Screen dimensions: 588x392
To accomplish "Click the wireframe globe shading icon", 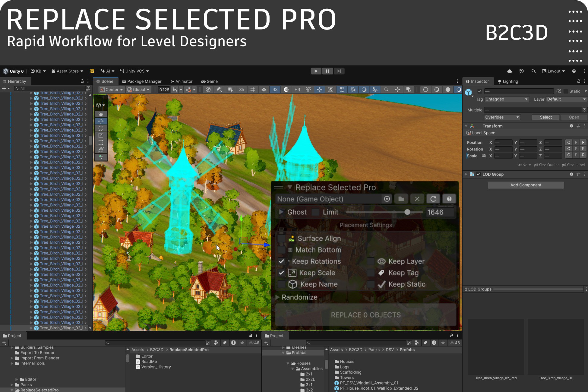I will [x=425, y=90].
